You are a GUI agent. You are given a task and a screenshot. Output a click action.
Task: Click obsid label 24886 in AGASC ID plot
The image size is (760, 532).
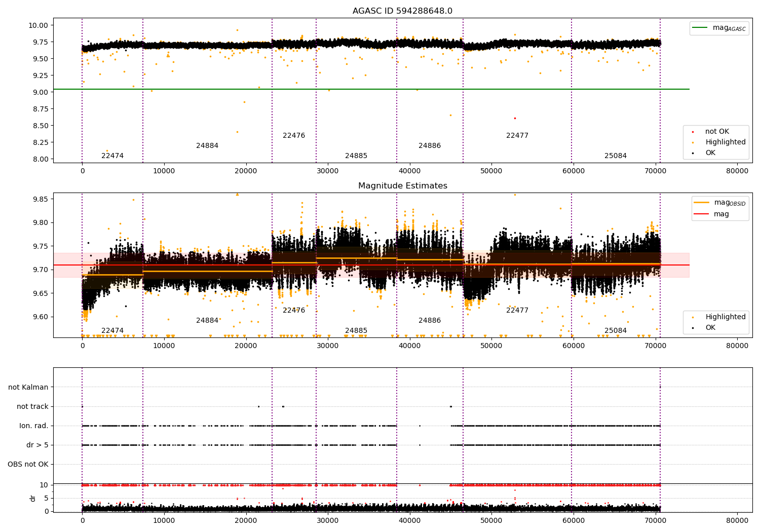(430, 146)
